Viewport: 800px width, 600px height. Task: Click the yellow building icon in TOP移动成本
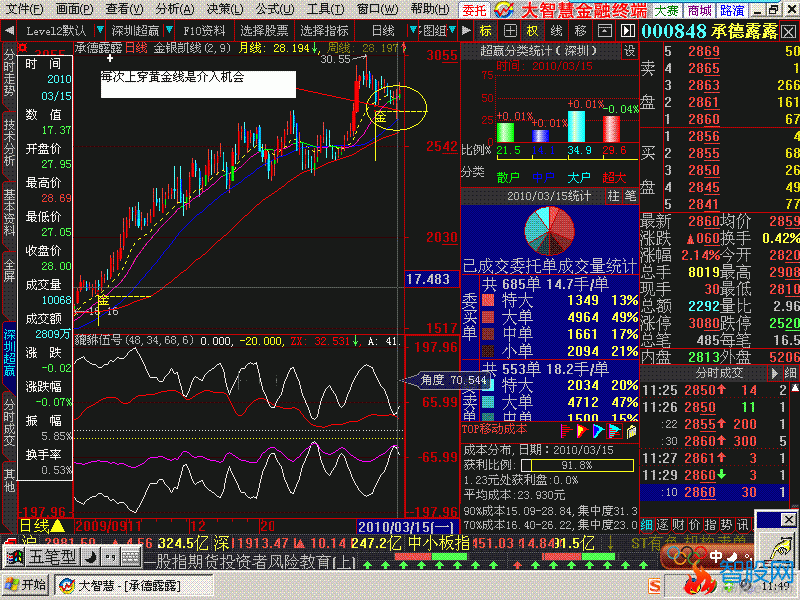tap(632, 432)
